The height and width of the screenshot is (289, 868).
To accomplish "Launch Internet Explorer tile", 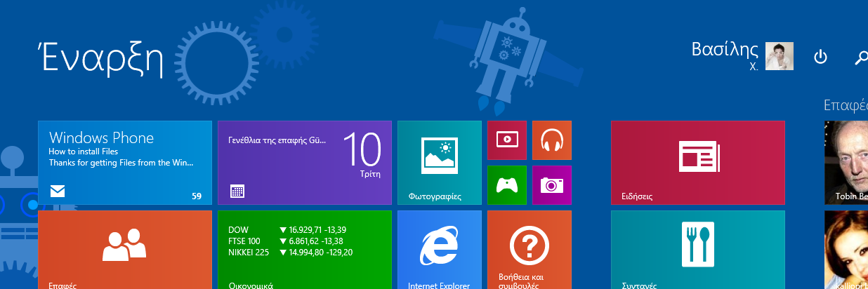I will (x=440, y=250).
